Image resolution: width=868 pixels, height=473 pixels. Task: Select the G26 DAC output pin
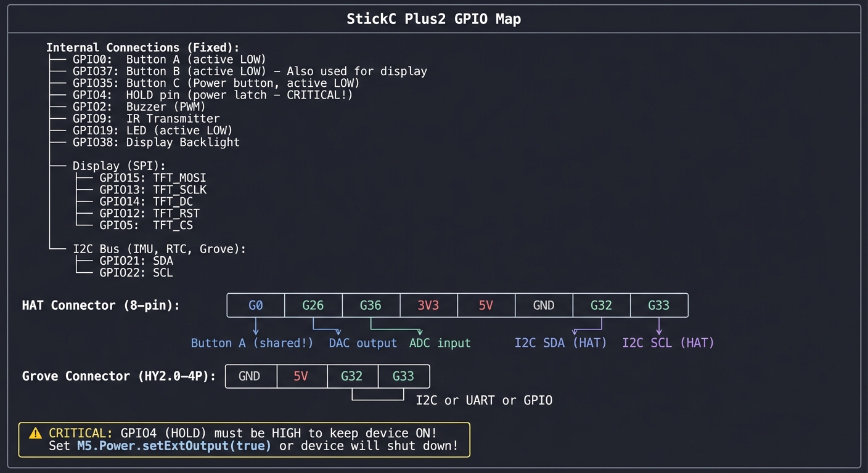tap(313, 305)
